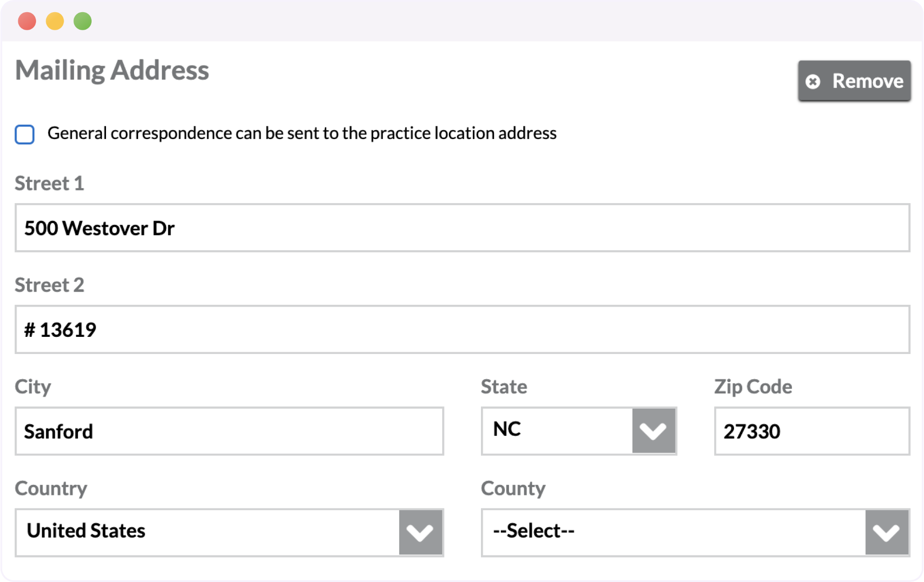The width and height of the screenshot is (924, 582).
Task: Click the general correspondence label text
Action: click(x=302, y=134)
